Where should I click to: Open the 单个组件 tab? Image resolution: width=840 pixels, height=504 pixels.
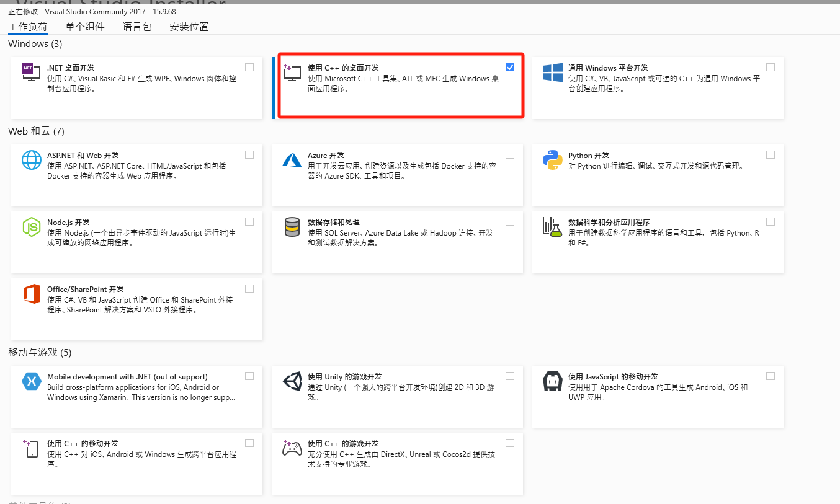click(x=85, y=27)
